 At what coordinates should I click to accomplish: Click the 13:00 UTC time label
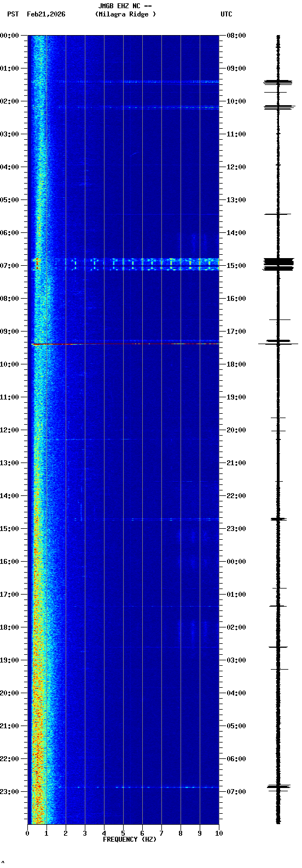236,200
